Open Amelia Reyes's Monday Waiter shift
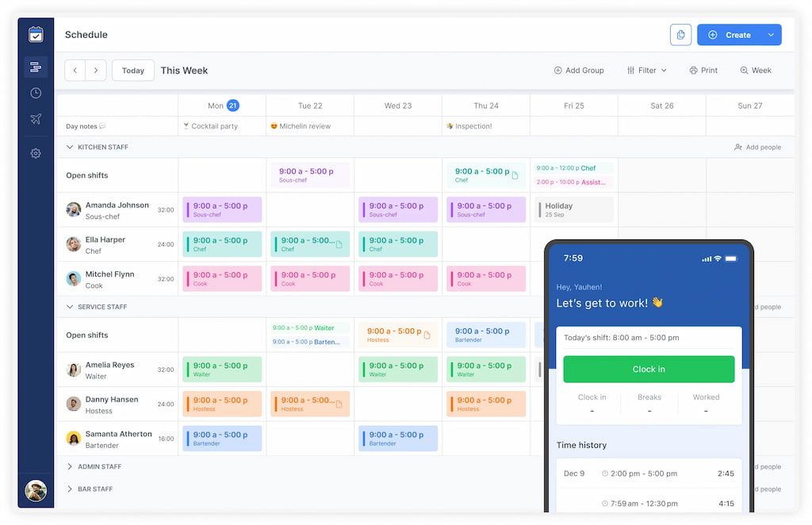Screen dimensions: 812x525 (x=222, y=370)
